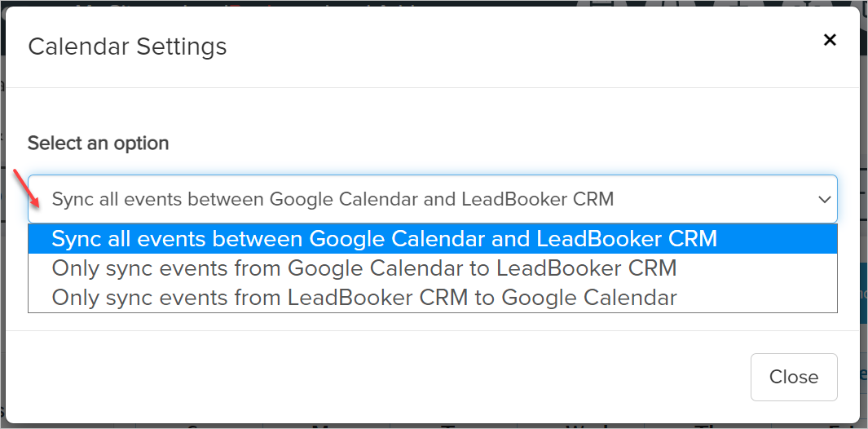Click the Calendar Settings dialog title

[127, 46]
